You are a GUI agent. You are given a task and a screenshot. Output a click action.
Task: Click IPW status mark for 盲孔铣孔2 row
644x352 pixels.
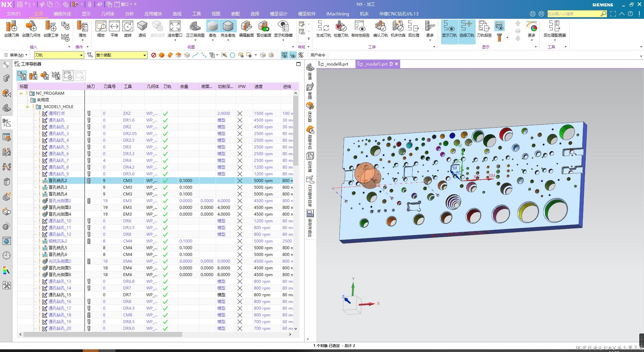point(240,181)
